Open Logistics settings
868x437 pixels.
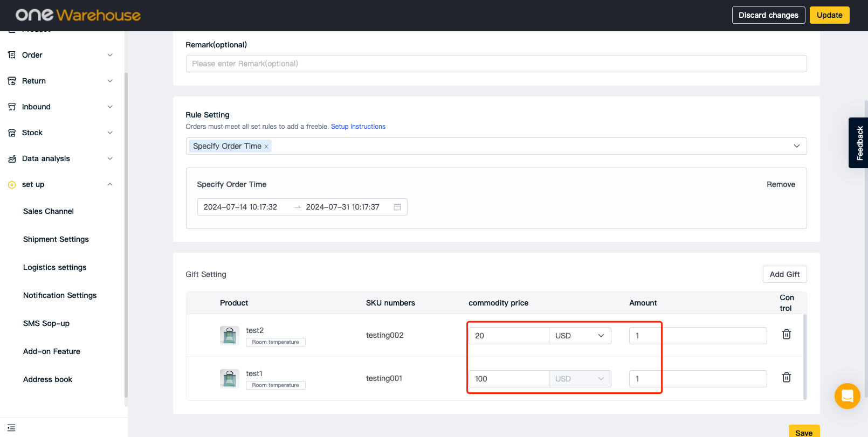pos(55,267)
